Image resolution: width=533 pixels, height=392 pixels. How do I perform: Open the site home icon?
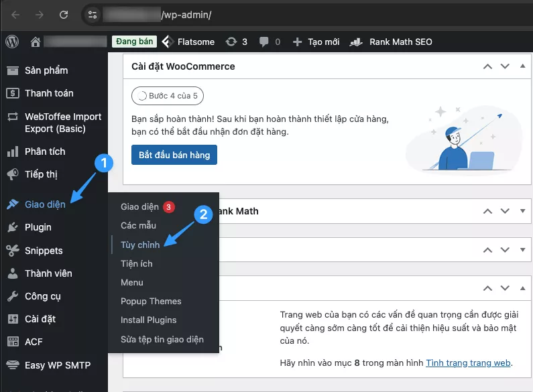click(x=36, y=42)
